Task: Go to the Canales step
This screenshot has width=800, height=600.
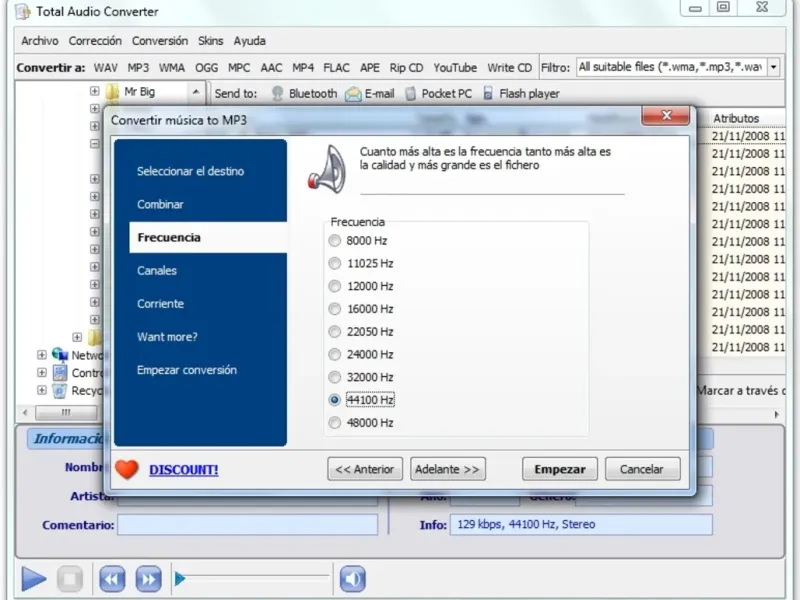Action: [x=157, y=270]
